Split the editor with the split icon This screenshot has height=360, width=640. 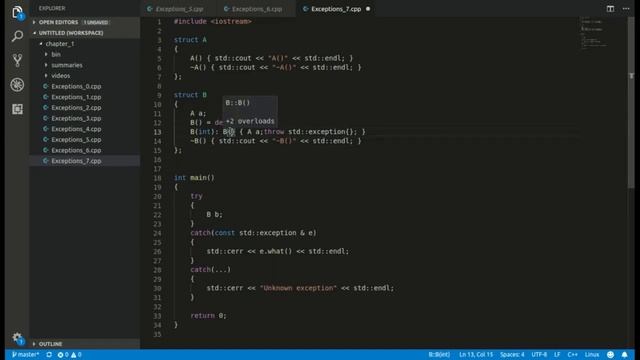610,9
